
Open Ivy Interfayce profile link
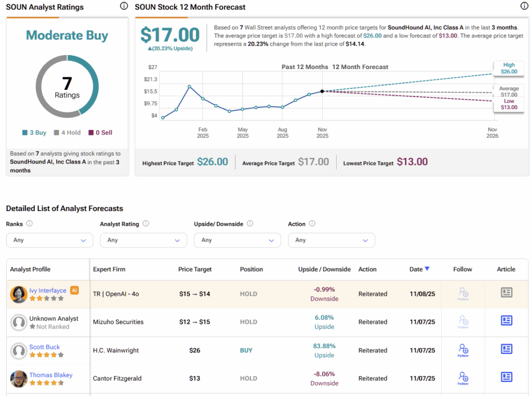(48, 291)
